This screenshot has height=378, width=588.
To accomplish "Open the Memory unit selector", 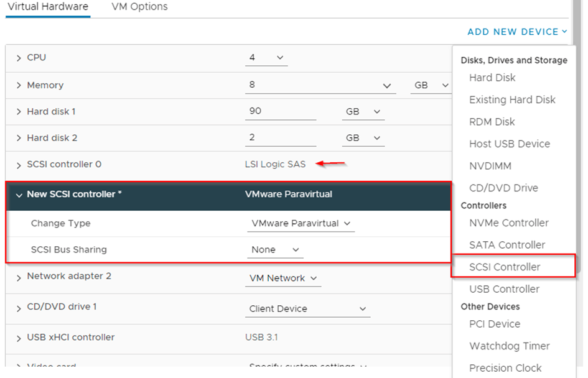I will 431,85.
